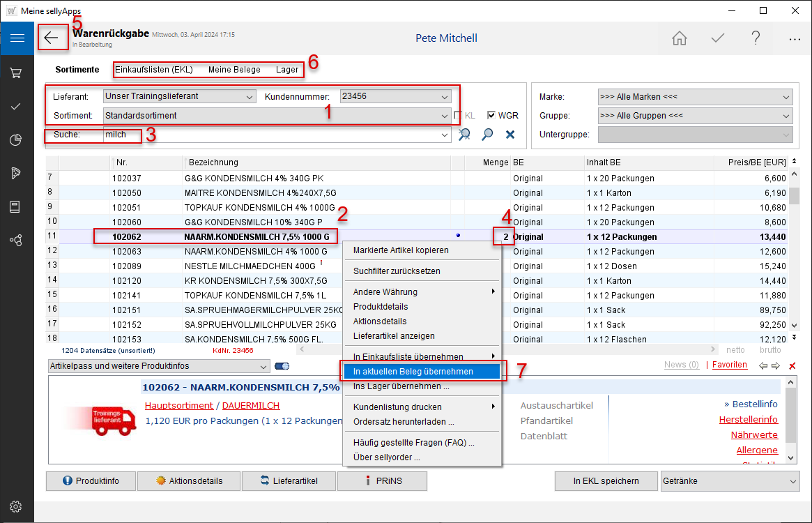The height and width of the screenshot is (523, 812).
Task: Click the help question mark icon
Action: [756, 38]
